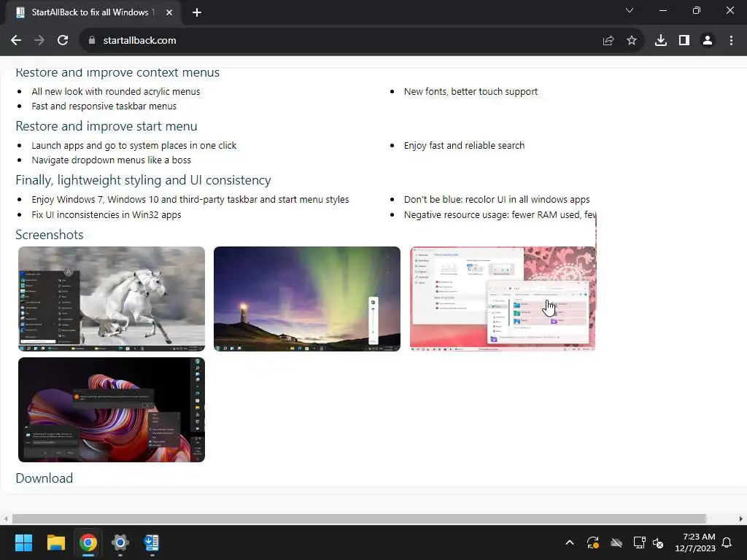Image resolution: width=747 pixels, height=560 pixels.
Task: Click the address bar URL startallback.com
Action: [139, 41]
